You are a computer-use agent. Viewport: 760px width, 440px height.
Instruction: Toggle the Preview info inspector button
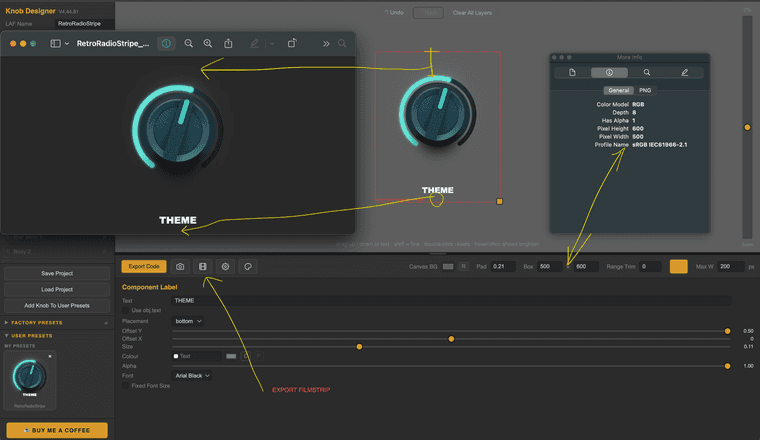click(x=166, y=44)
